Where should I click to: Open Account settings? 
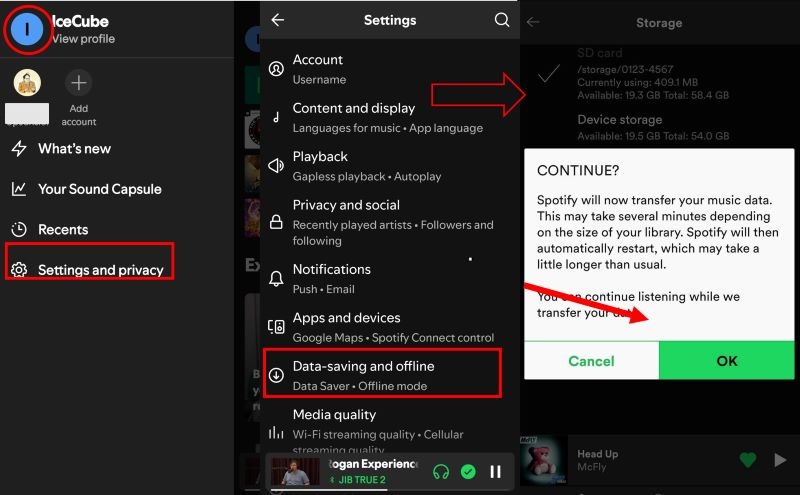(x=390, y=69)
